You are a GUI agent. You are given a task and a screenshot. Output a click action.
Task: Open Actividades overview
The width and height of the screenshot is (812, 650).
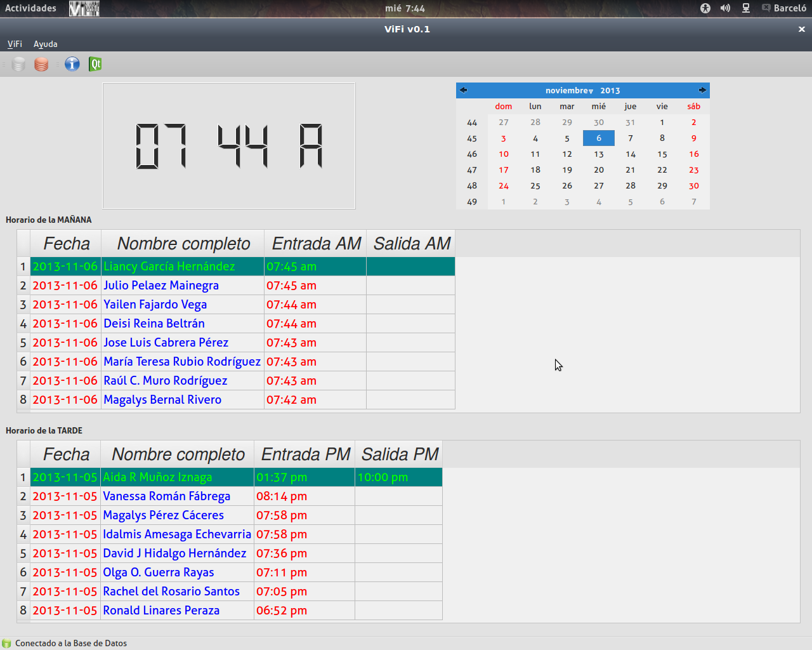point(30,8)
